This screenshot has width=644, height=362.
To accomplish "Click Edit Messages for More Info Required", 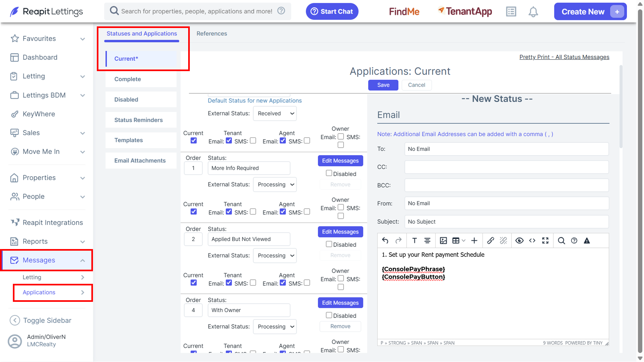I will click(340, 161).
